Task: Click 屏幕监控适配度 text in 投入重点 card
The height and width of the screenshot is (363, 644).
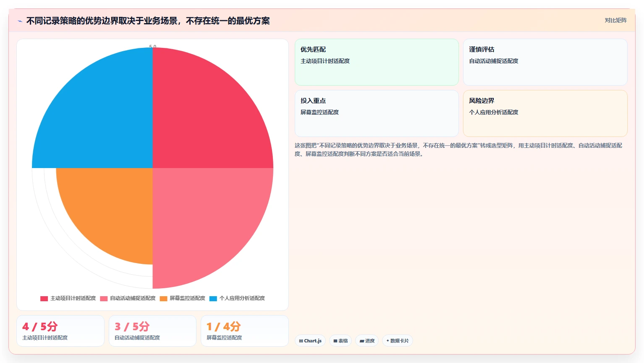Action: 319,112
